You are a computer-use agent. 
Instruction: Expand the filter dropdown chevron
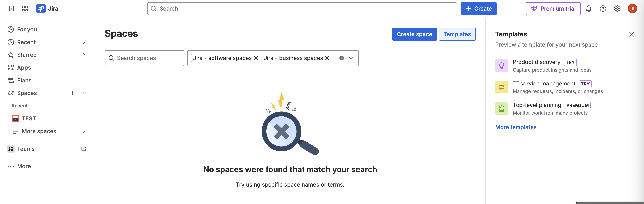tap(351, 58)
